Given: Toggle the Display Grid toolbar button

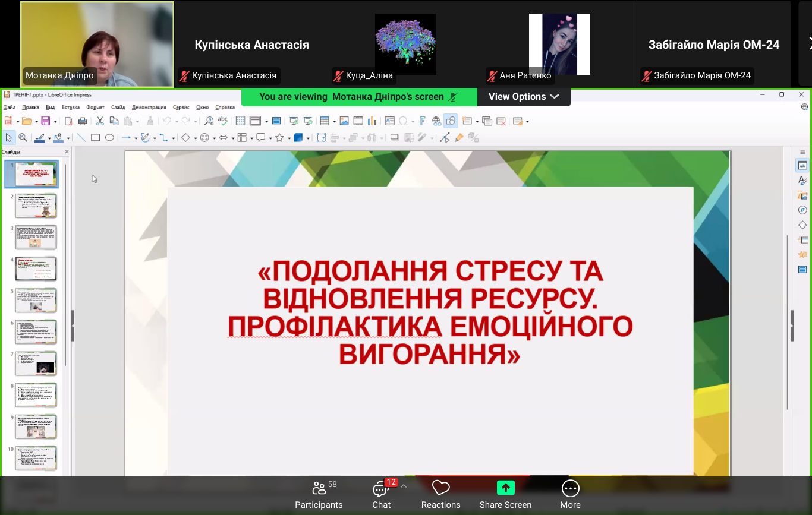Looking at the screenshot, I should click(x=240, y=121).
